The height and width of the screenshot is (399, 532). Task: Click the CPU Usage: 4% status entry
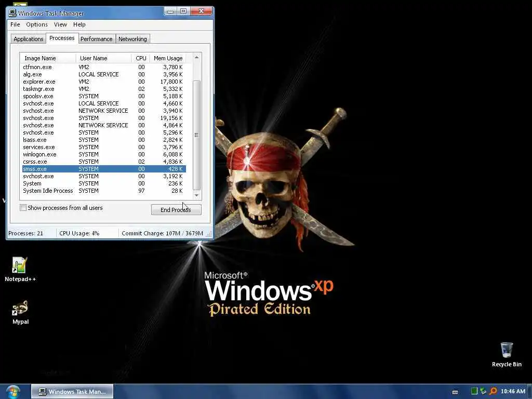coord(79,233)
